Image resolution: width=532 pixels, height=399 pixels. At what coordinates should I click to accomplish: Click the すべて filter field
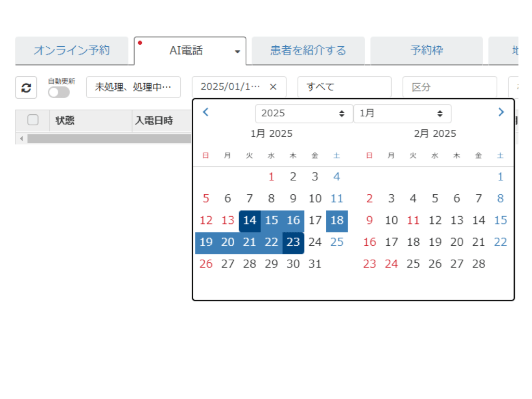pos(344,87)
